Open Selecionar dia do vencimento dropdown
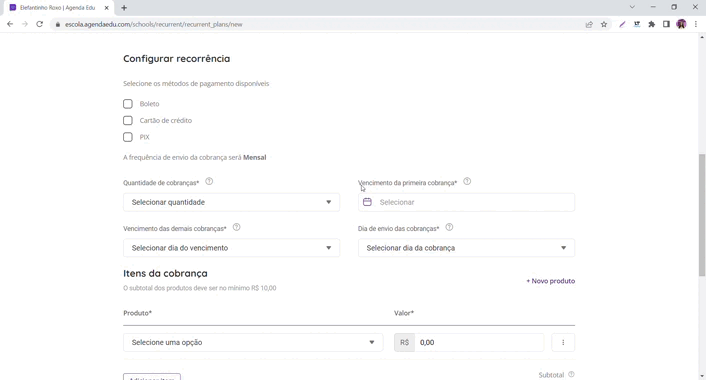The width and height of the screenshot is (706, 380). click(x=231, y=248)
